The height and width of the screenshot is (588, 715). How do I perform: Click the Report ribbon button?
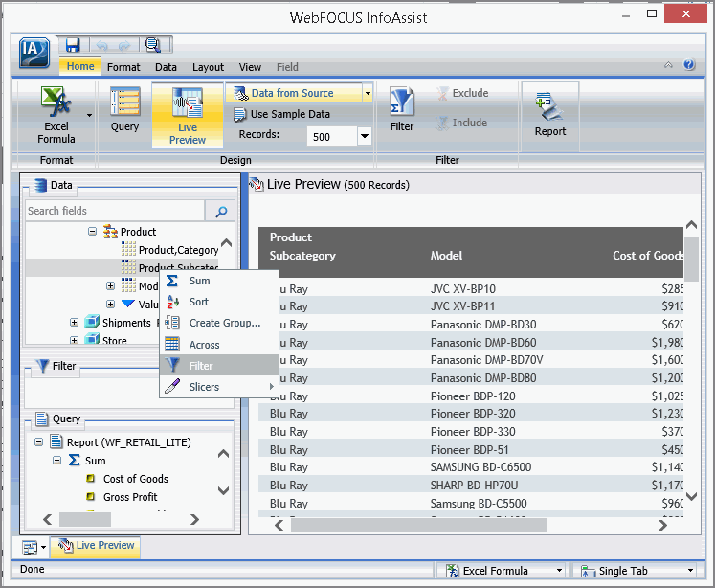[x=550, y=115]
